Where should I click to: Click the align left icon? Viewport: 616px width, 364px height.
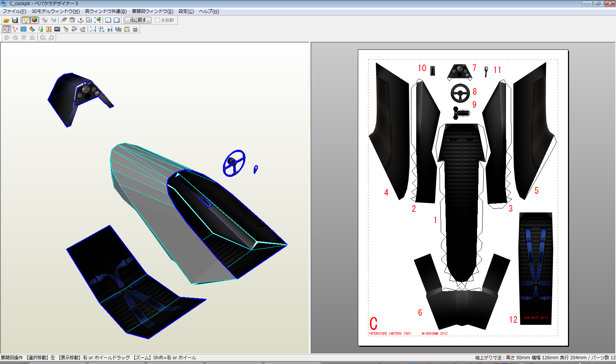click(7, 38)
